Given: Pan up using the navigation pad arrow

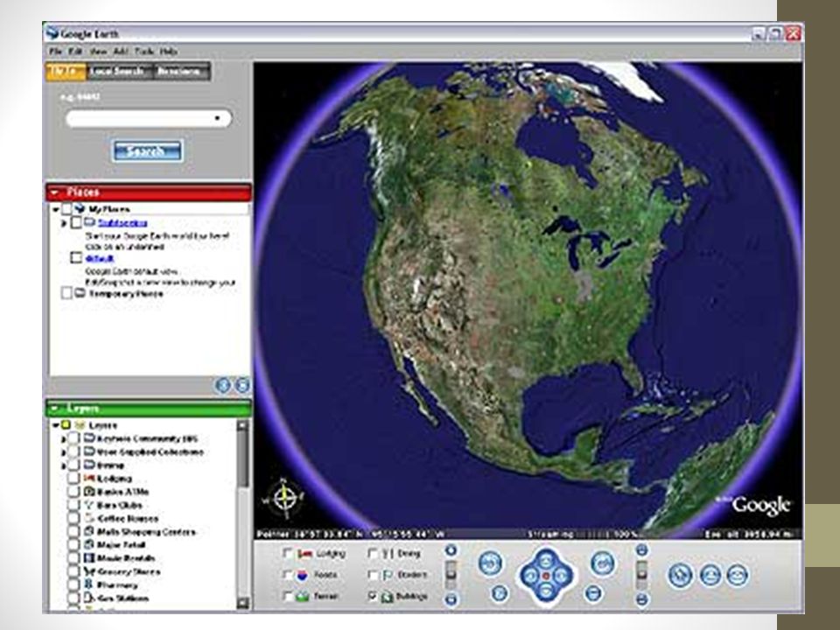Looking at the screenshot, I should [x=545, y=560].
